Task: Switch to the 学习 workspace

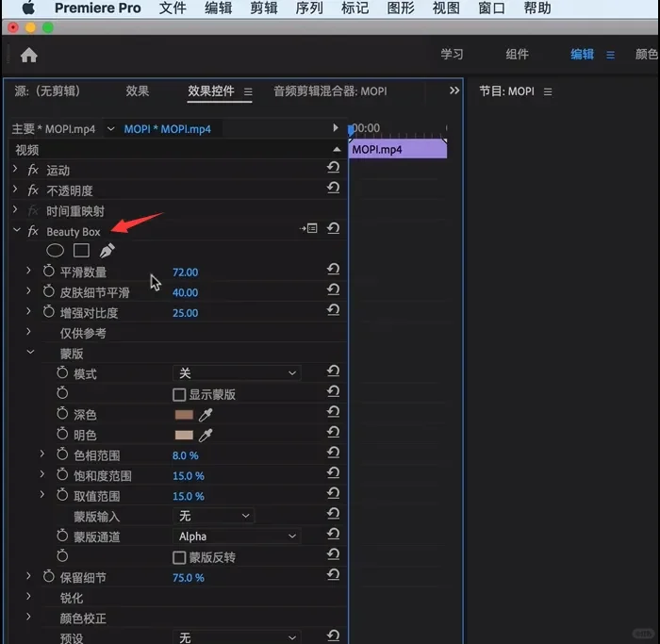Action: tap(452, 55)
